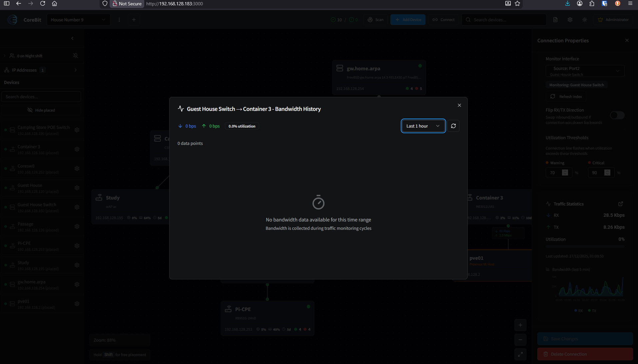Open settings gear in top bar
Image resolution: width=638 pixels, height=364 pixels.
coord(570,20)
